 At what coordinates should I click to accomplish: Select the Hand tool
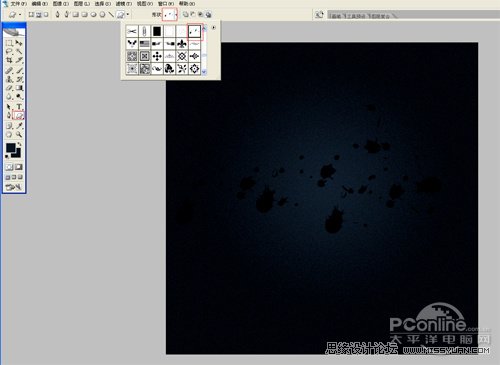9,134
